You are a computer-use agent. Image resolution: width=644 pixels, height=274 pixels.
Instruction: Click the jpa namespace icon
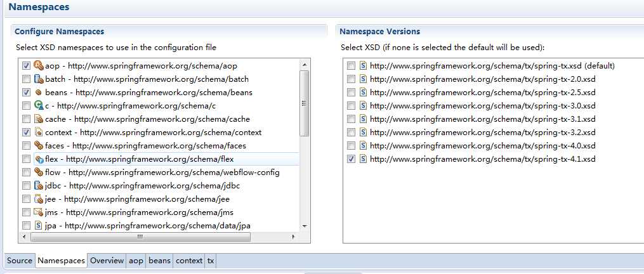[39, 226]
